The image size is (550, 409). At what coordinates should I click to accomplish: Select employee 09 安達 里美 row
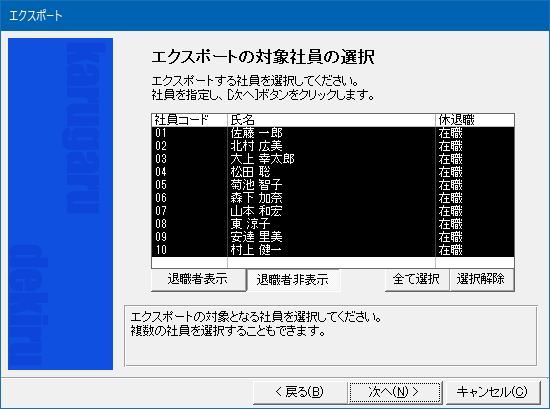333,237
